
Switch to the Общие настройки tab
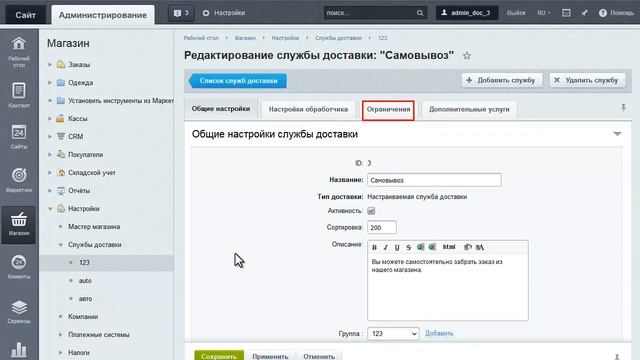pyautogui.click(x=221, y=109)
